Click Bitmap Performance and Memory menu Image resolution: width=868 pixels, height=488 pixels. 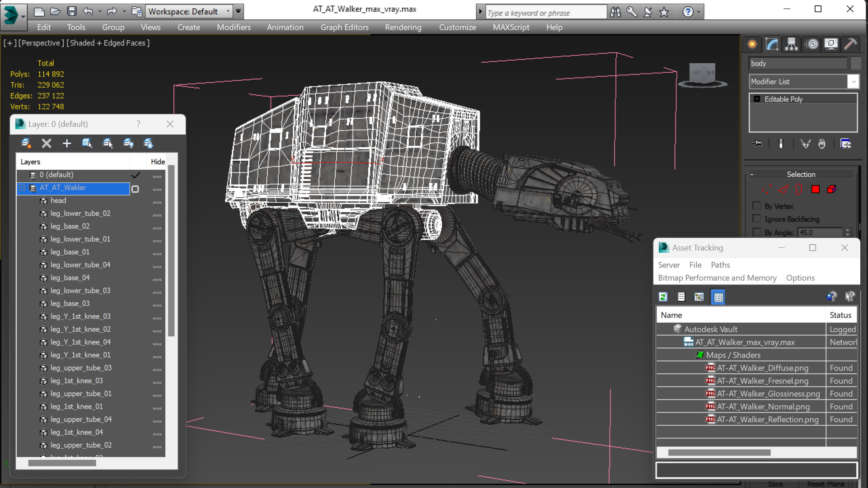(x=717, y=278)
